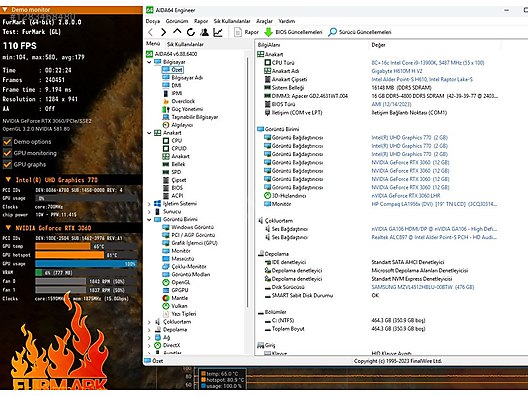Select the Çipset tree item
Viewport: 528px width, 396px height.
pyautogui.click(x=174, y=180)
